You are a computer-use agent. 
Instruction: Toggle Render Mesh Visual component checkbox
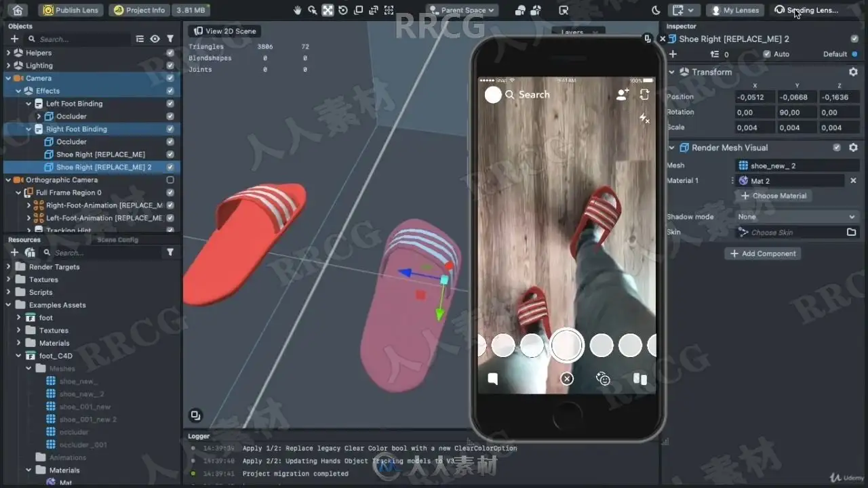pyautogui.click(x=837, y=147)
